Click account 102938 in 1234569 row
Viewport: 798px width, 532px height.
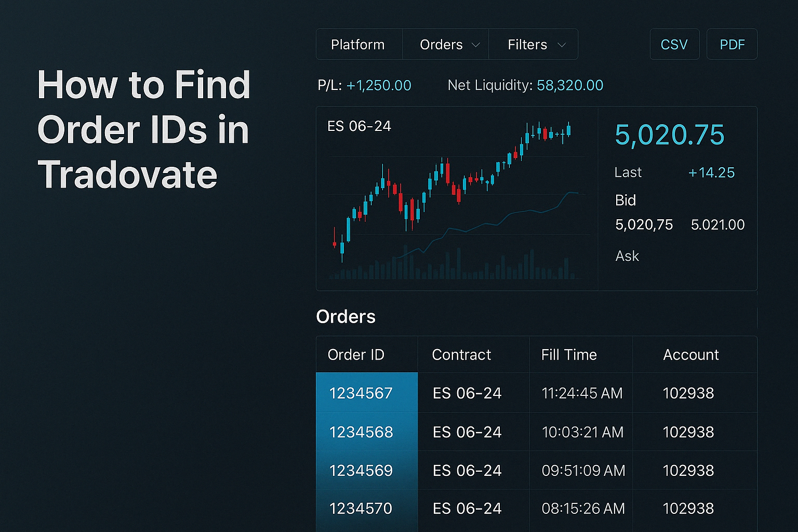click(x=688, y=471)
